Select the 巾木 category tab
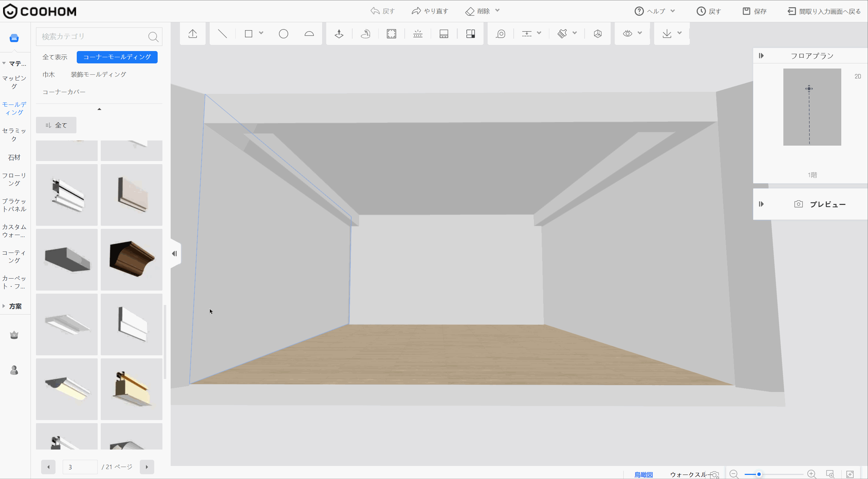This screenshot has width=868, height=479. (x=49, y=74)
